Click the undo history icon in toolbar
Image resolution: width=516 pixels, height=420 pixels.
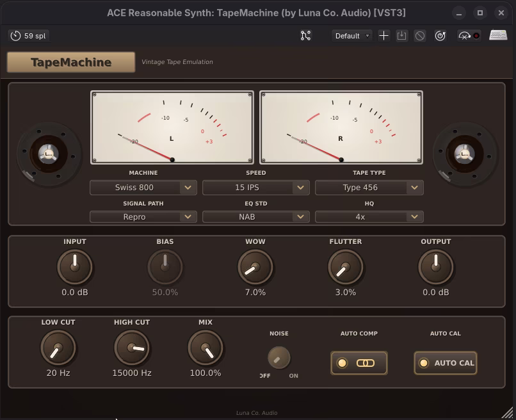click(x=440, y=36)
